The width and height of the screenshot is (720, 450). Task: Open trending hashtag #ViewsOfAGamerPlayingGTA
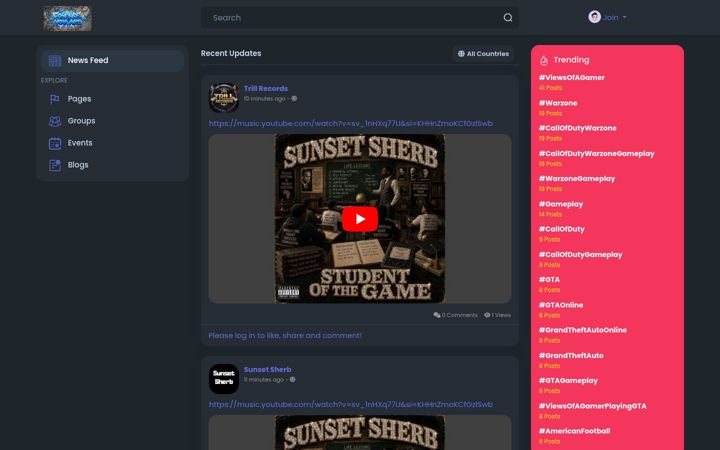592,406
